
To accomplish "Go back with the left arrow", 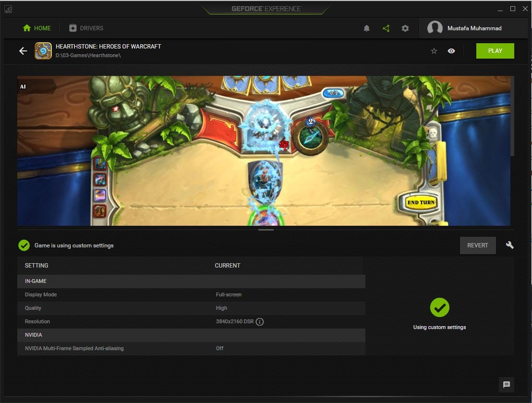I will [x=23, y=51].
